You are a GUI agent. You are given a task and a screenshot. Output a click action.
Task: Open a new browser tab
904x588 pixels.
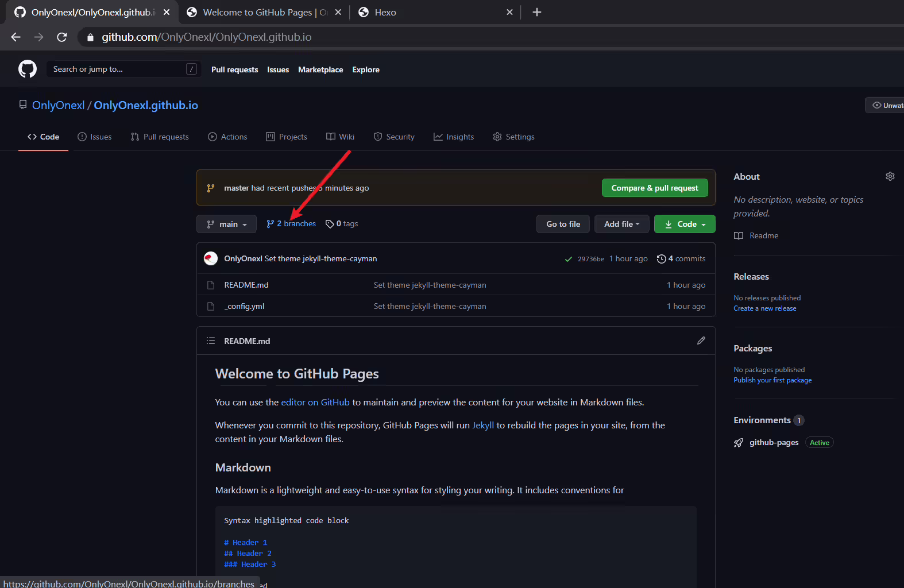[x=537, y=12]
